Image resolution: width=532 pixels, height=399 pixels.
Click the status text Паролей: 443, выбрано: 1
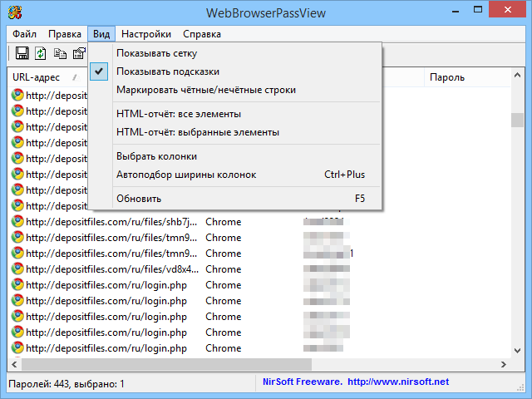(x=66, y=384)
